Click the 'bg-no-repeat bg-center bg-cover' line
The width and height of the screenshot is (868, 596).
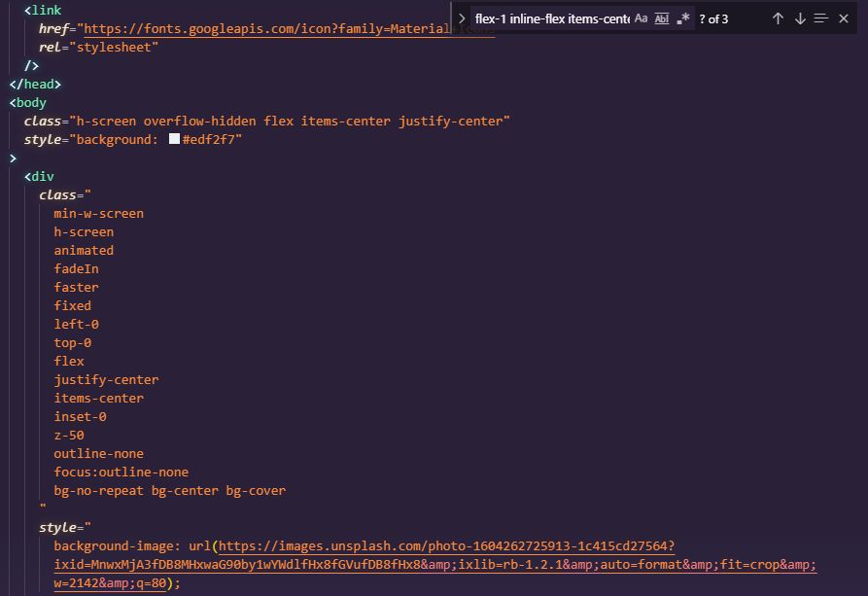(x=170, y=490)
